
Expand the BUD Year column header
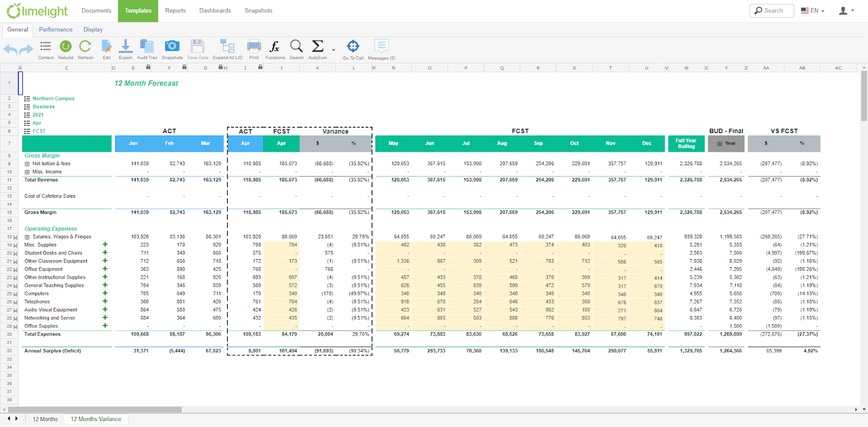(720, 144)
